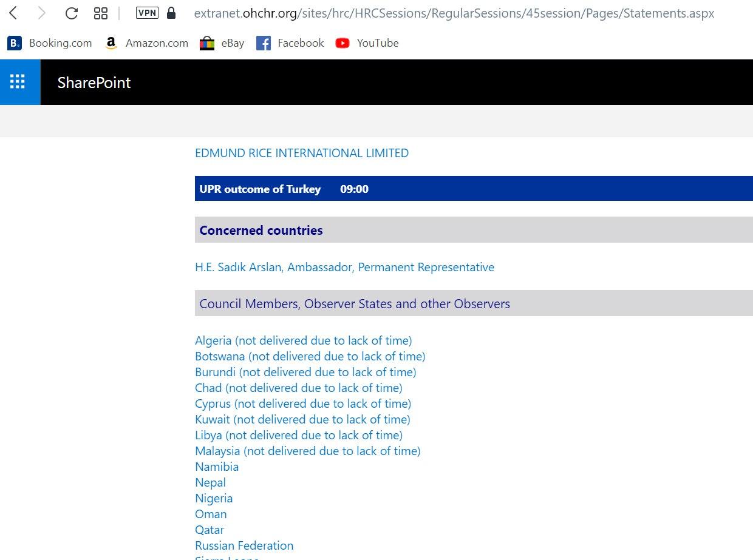
Task: Open Cyprus statement link
Action: (303, 403)
